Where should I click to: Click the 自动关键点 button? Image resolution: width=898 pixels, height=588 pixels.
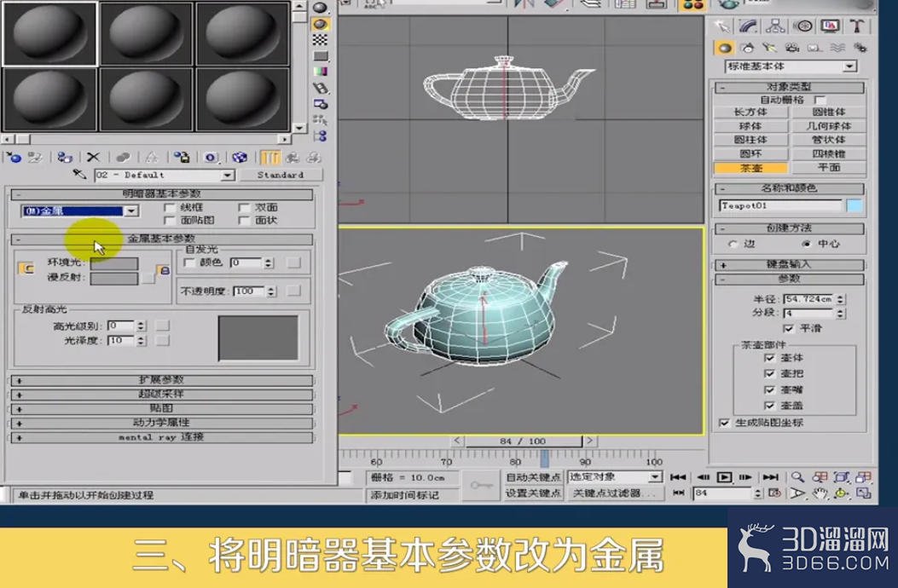[533, 477]
